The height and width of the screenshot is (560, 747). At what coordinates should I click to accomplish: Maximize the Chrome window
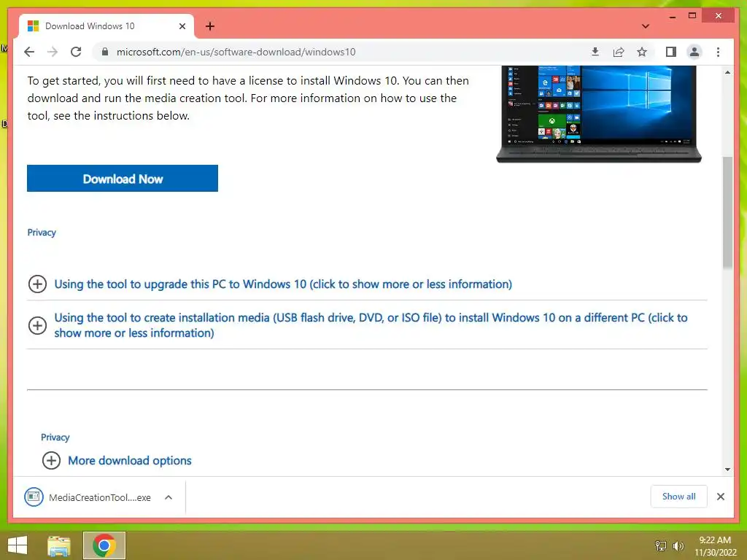click(692, 16)
